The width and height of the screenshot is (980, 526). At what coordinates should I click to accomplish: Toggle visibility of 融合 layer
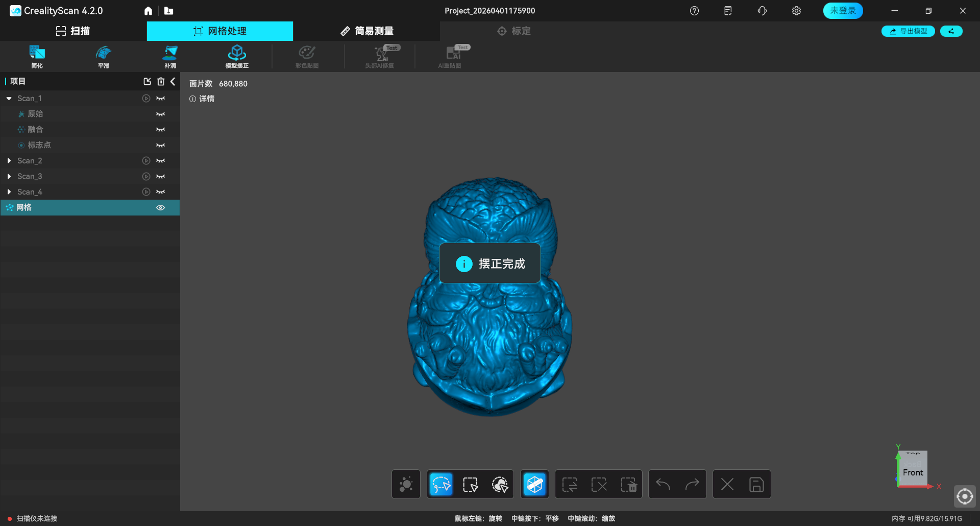160,130
